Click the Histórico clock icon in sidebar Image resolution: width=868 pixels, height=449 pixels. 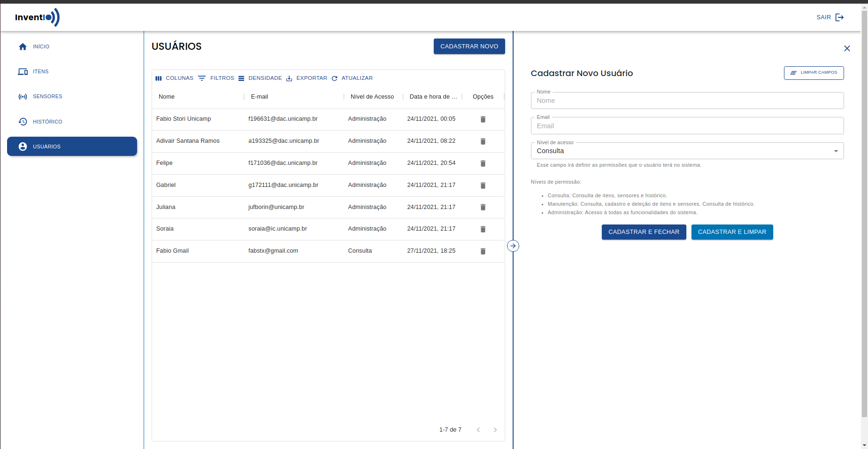point(23,121)
